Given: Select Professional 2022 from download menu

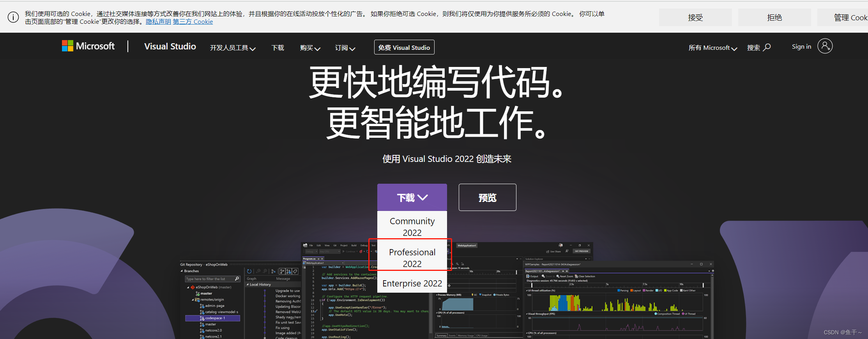Looking at the screenshot, I should (x=412, y=258).
